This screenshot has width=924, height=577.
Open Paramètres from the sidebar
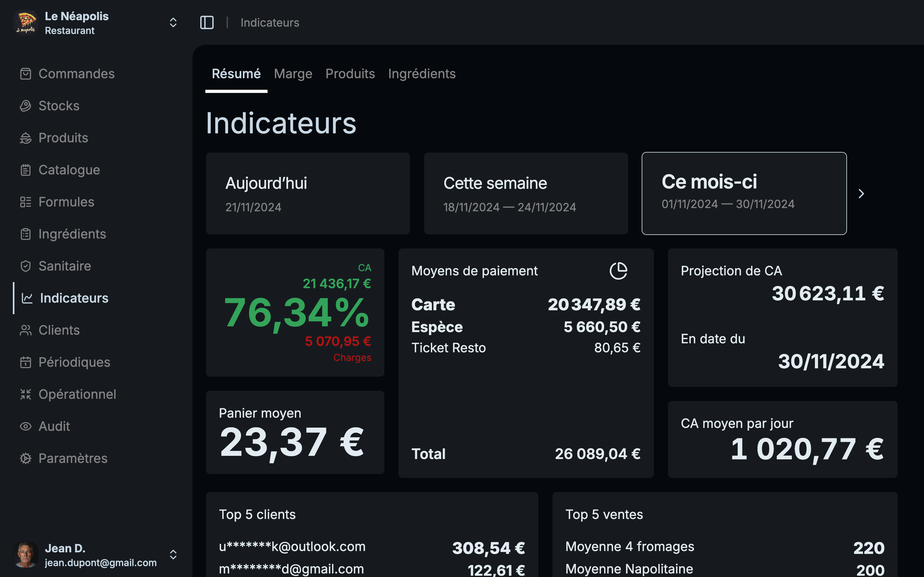pyautogui.click(x=73, y=458)
